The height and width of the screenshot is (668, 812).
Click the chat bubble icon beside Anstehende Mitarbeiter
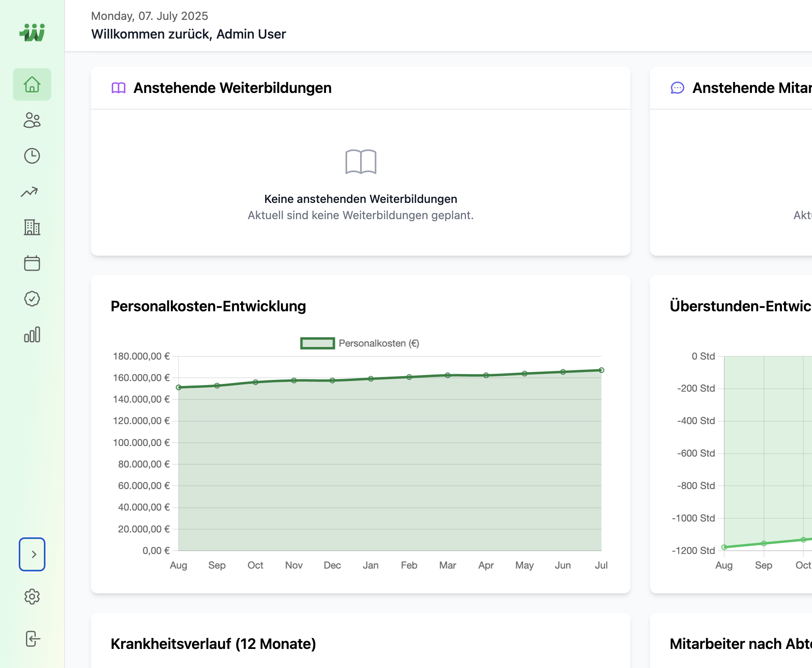point(678,88)
